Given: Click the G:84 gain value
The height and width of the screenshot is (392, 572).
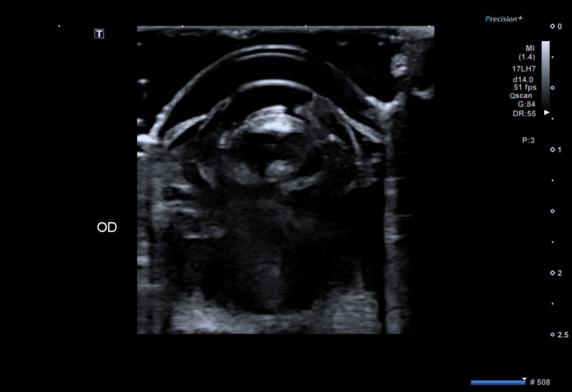Looking at the screenshot, I should tap(526, 105).
